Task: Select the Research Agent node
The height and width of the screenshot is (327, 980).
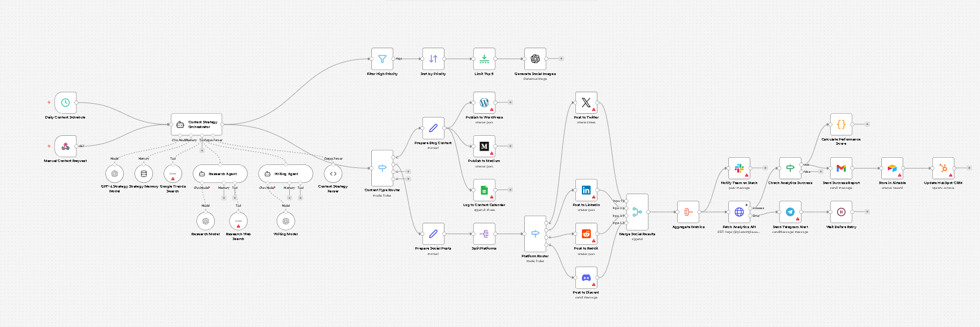Action: [220, 173]
